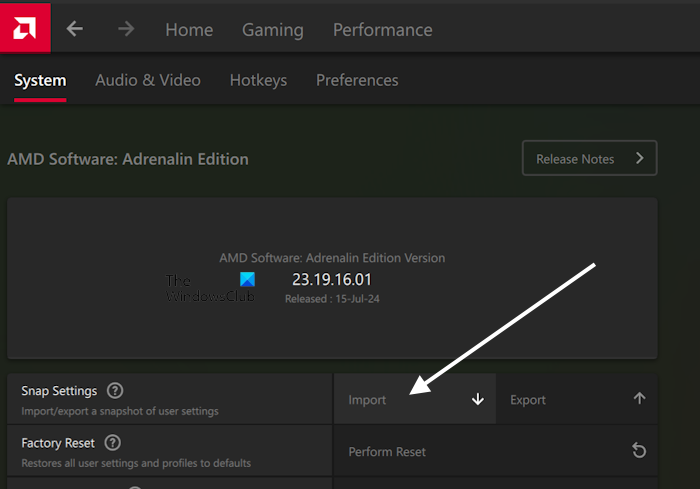This screenshot has width=700, height=489.
Task: Switch to the Audio & Video tab
Action: point(148,81)
